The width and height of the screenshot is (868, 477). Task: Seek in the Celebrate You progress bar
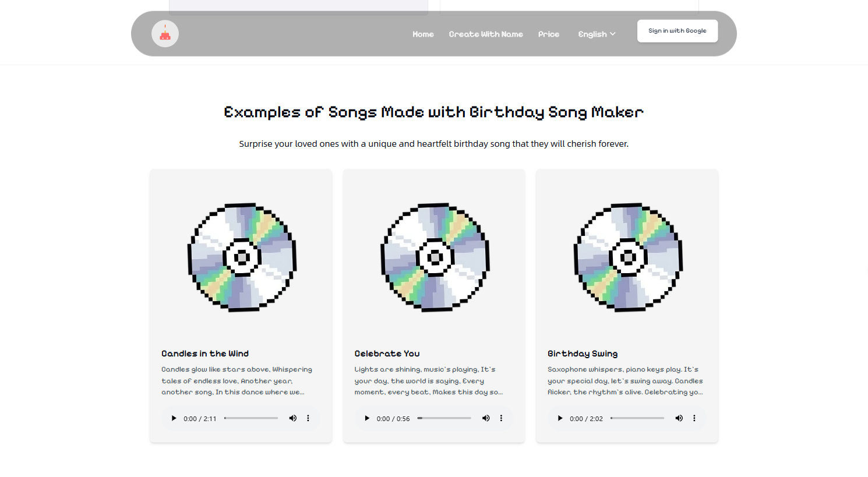[x=444, y=418]
